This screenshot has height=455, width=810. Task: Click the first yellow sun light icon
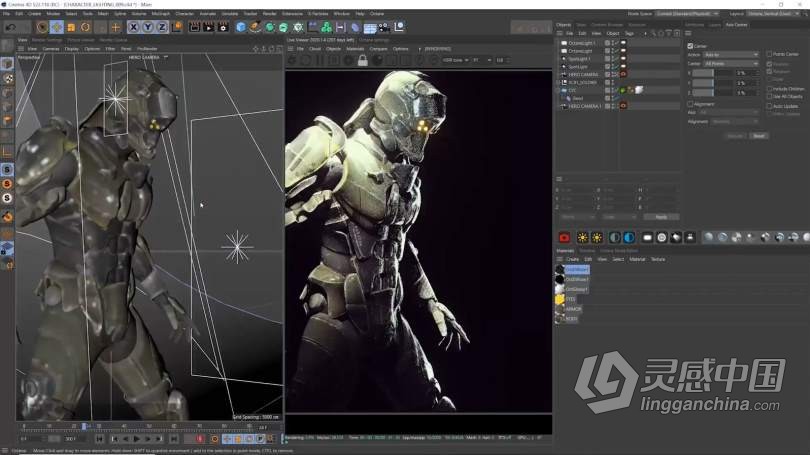tap(583, 238)
